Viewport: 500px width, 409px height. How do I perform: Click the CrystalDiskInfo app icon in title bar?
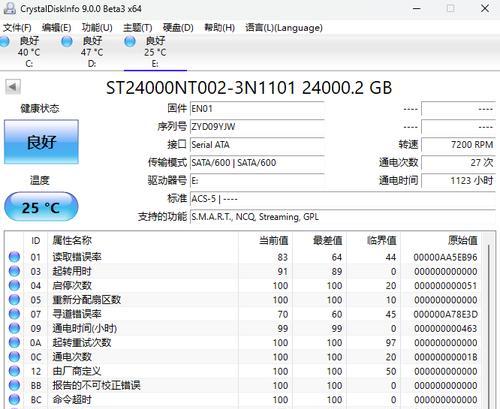(x=9, y=8)
